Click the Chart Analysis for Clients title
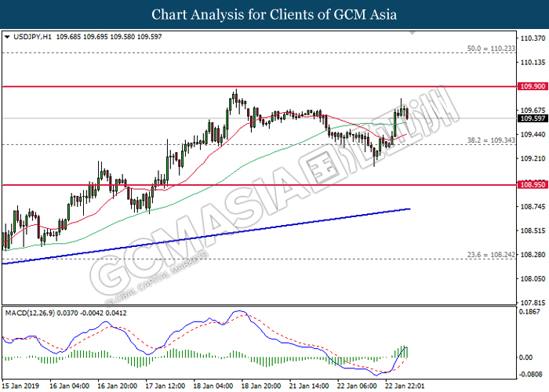Screen dimensions: 549x392 (274, 15)
